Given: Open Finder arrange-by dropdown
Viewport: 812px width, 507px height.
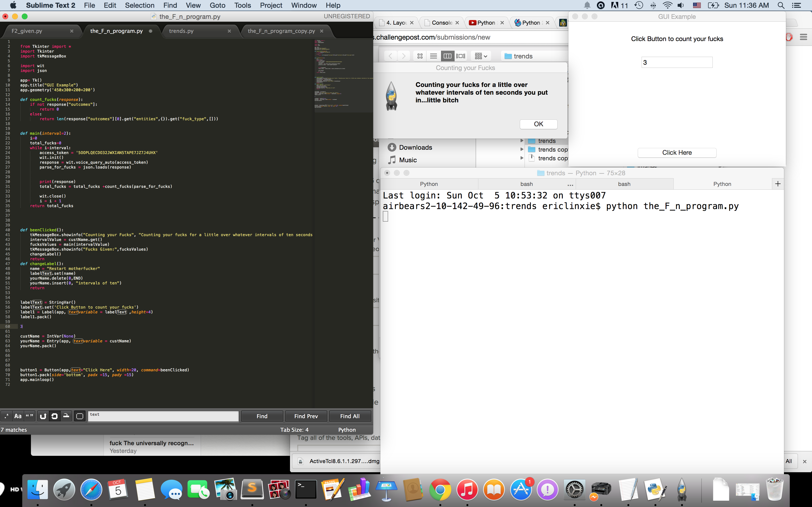Looking at the screenshot, I should (481, 56).
